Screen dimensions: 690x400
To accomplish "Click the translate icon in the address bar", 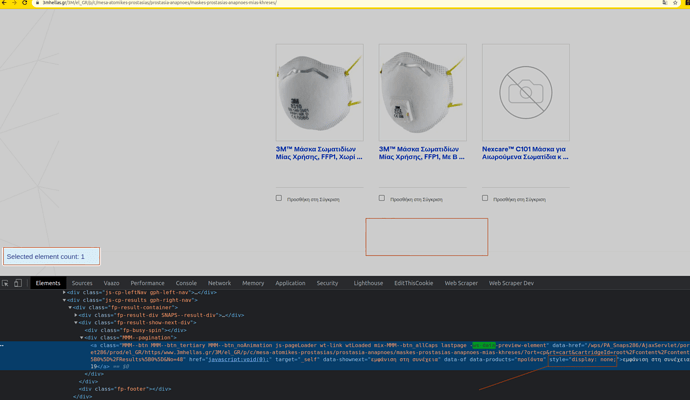I will point(664,3).
